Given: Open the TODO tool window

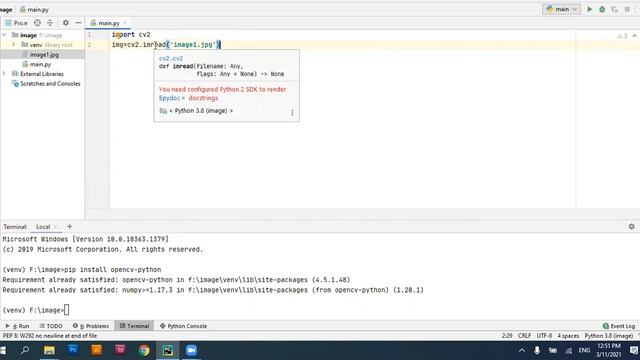Looking at the screenshot, I should [51, 326].
